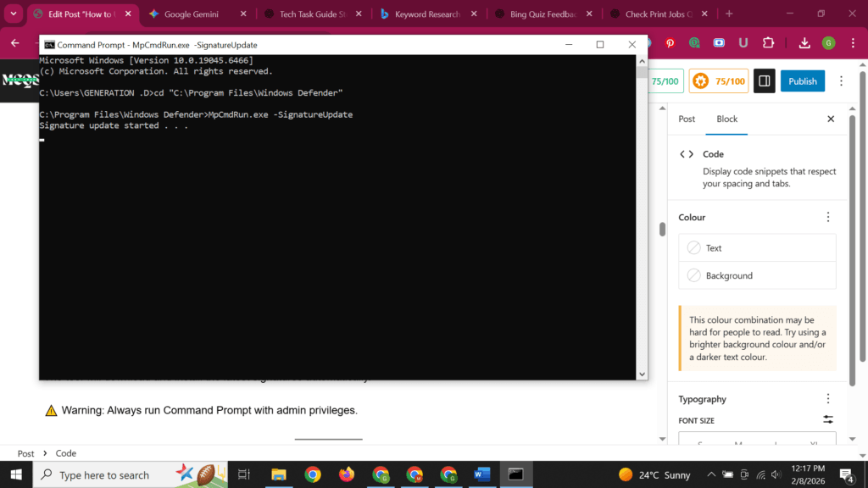Open the Word icon in taskbar
The image size is (868, 488).
click(482, 474)
